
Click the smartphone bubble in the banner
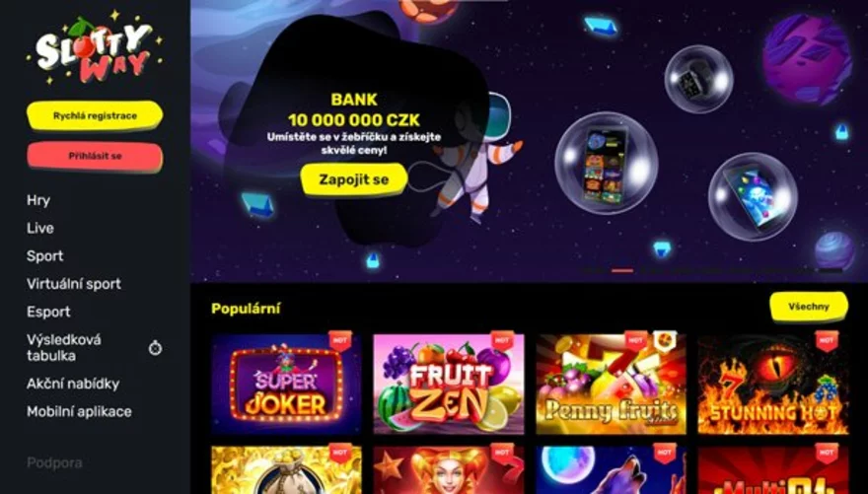607,164
